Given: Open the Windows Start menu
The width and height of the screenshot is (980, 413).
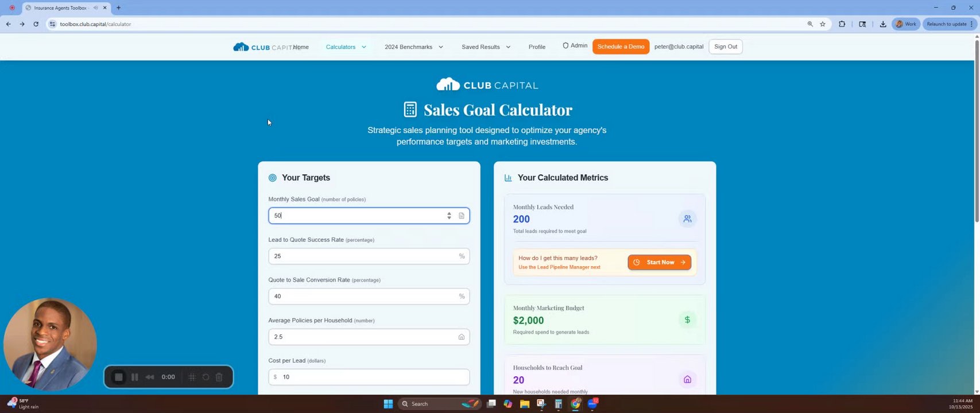Looking at the screenshot, I should pyautogui.click(x=388, y=404).
